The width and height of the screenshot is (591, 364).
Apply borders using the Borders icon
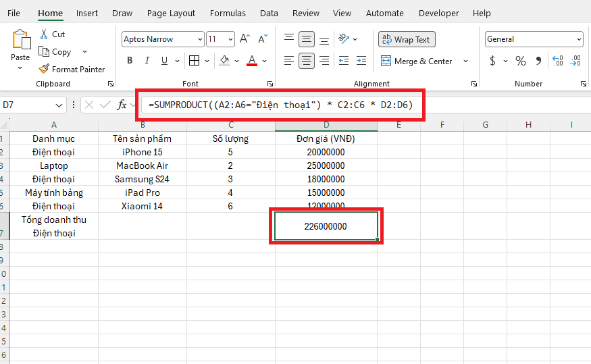194,61
